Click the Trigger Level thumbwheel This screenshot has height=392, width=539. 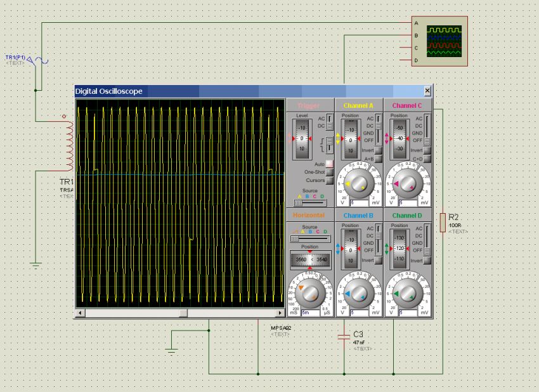(x=302, y=138)
